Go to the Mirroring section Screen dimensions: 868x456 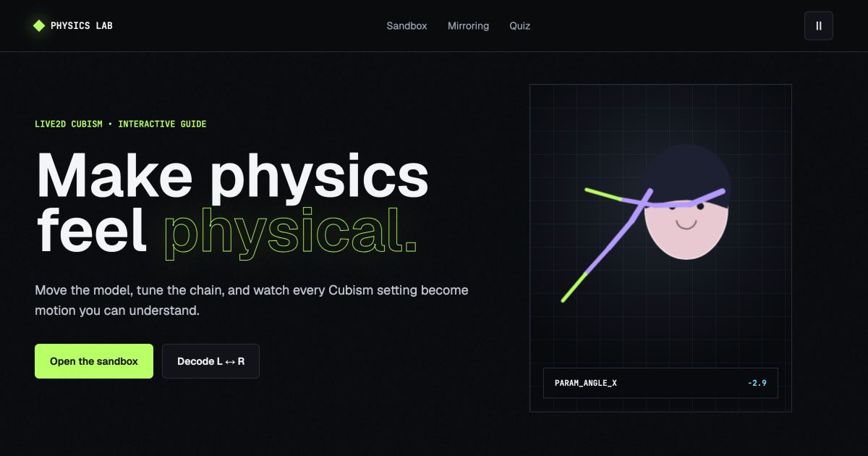(x=468, y=26)
